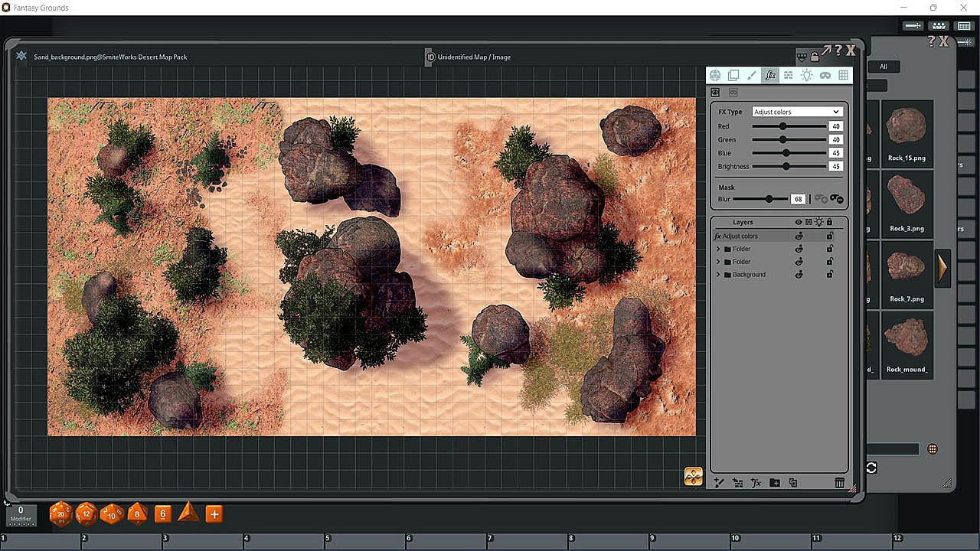Open the lighting bulb tool in the toolbar
This screenshot has width=980, height=551.
point(806,75)
